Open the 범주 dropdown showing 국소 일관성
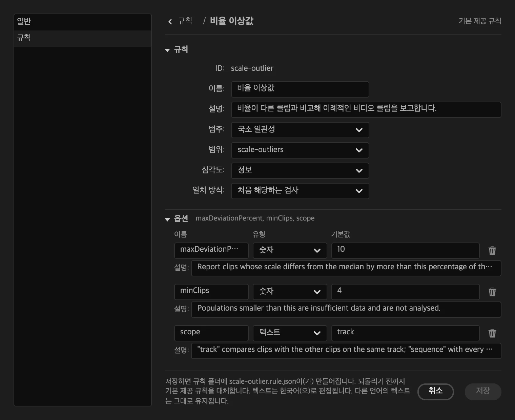The width and height of the screenshot is (515, 420). click(x=300, y=130)
